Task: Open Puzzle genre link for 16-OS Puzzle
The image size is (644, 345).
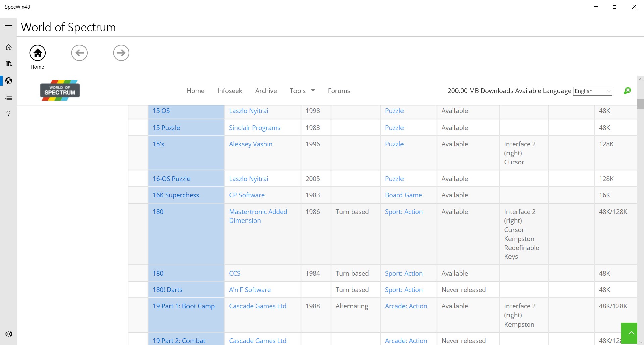Action: pos(394,179)
